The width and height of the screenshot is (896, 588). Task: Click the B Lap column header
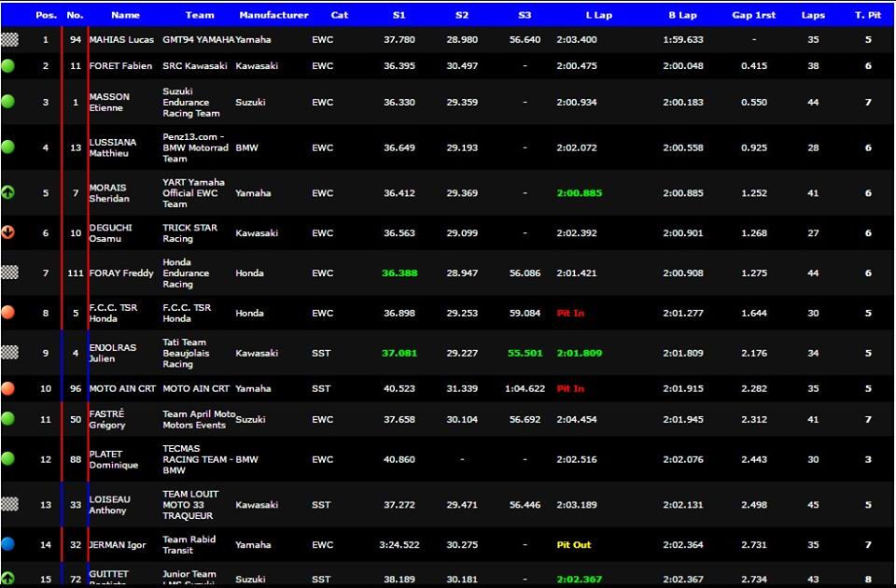coord(682,15)
